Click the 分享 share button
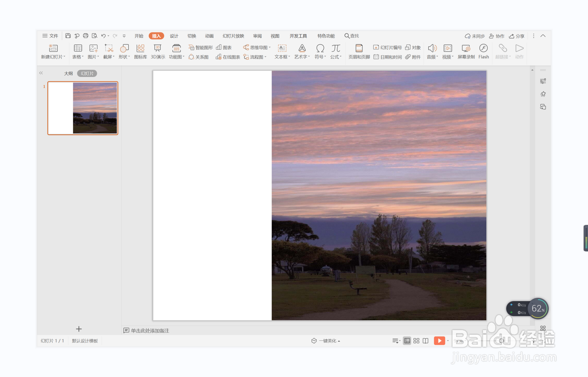 tap(517, 36)
